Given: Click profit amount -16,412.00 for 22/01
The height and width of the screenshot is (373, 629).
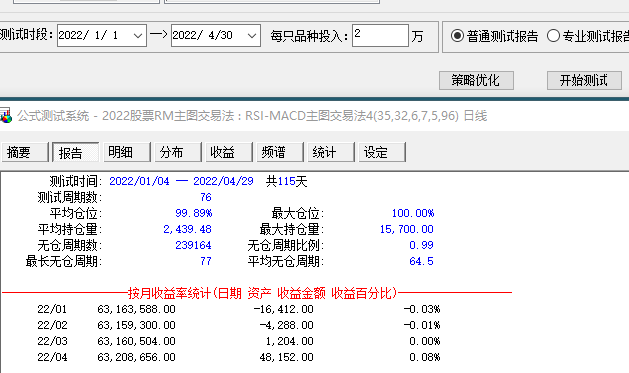Looking at the screenshot, I should (x=284, y=309).
